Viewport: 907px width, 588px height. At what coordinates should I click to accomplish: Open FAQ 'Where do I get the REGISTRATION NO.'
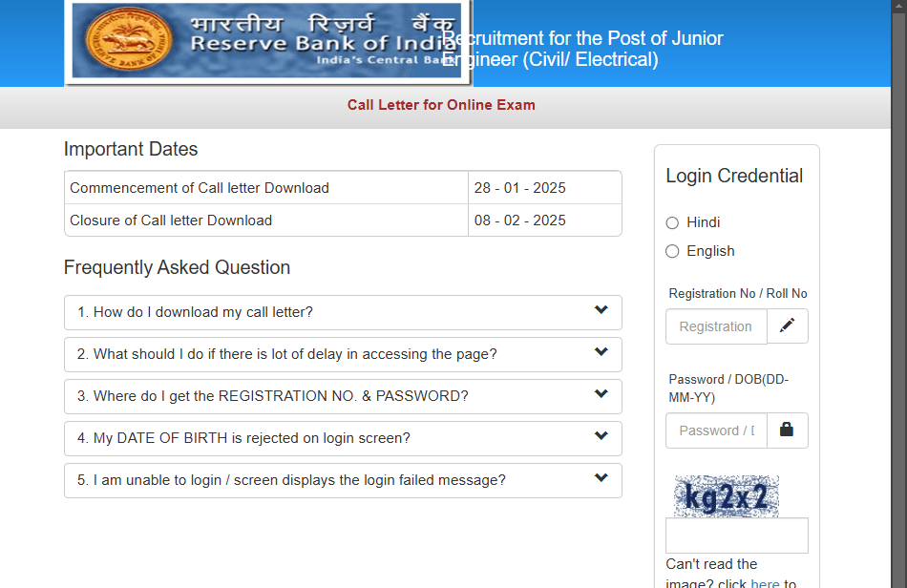(x=272, y=396)
